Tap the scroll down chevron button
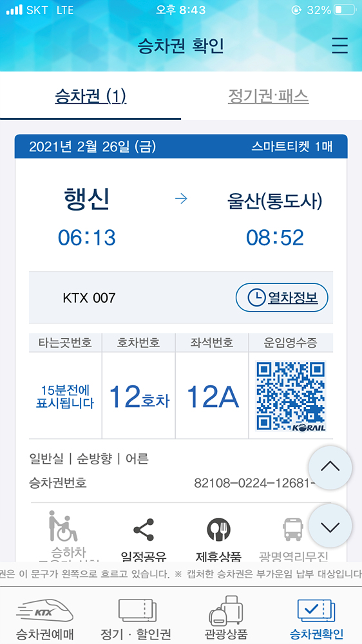Screen dimensions: 362x644 point(330,526)
